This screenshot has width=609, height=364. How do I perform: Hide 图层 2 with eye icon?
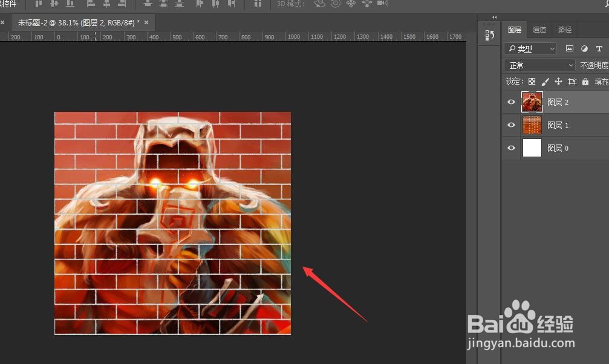tap(511, 102)
